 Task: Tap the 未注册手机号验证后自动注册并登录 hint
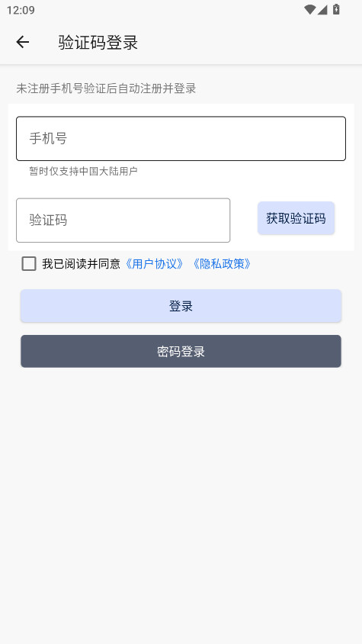[106, 89]
